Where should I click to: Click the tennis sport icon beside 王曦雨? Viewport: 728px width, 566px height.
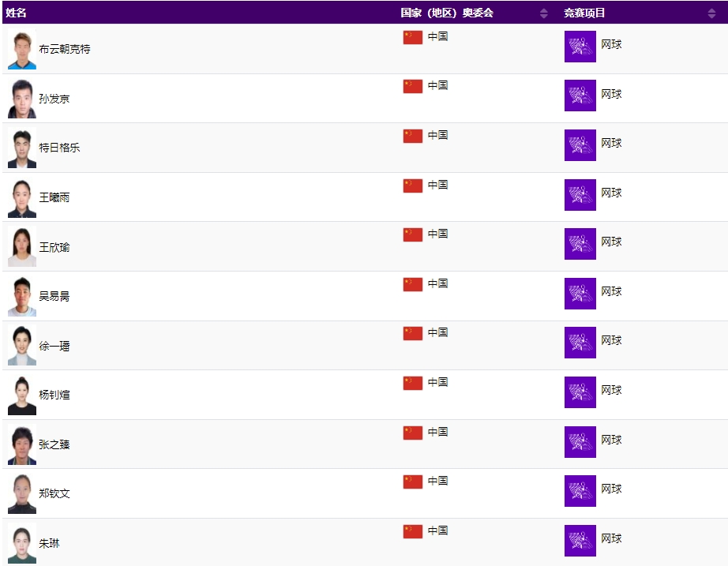point(580,195)
